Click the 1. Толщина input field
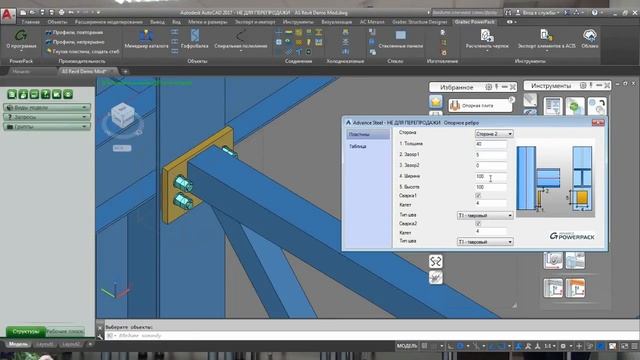Image resolution: width=640 pixels, height=360 pixels. (x=491, y=144)
